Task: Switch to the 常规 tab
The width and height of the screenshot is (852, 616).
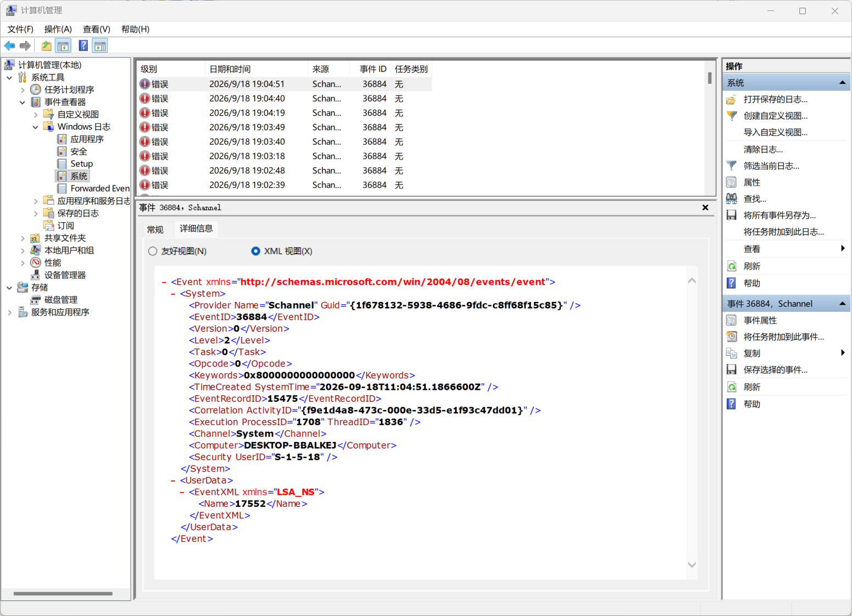Action: tap(155, 229)
